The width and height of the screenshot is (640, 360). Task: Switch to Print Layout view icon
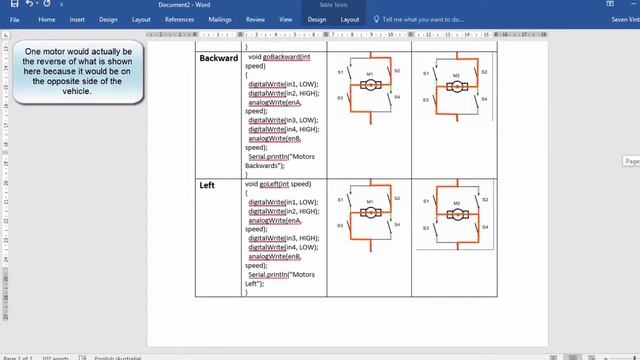(573, 358)
